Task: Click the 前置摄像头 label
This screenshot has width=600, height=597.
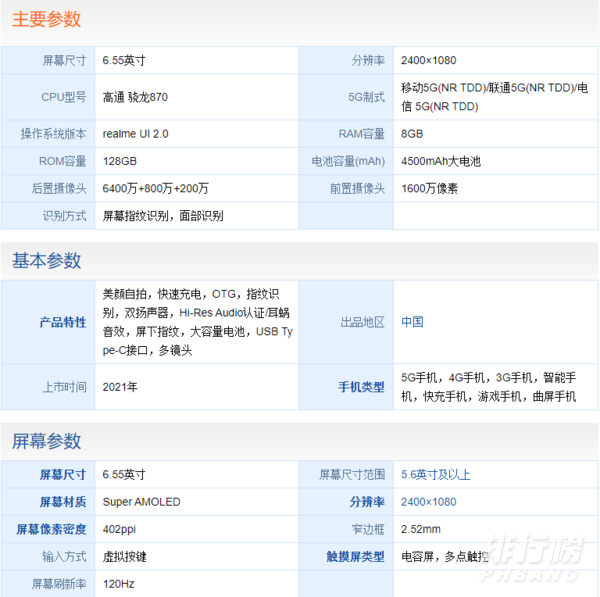Action: [357, 188]
